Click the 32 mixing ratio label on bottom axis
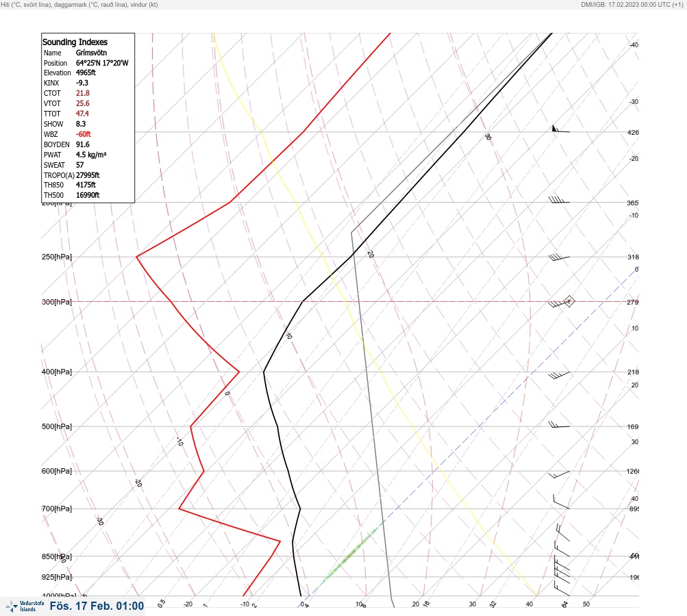This screenshot has width=687, height=616. click(493, 604)
